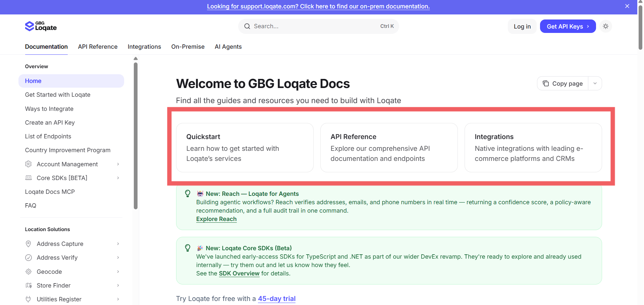Click the Explore Reach link

216,219
